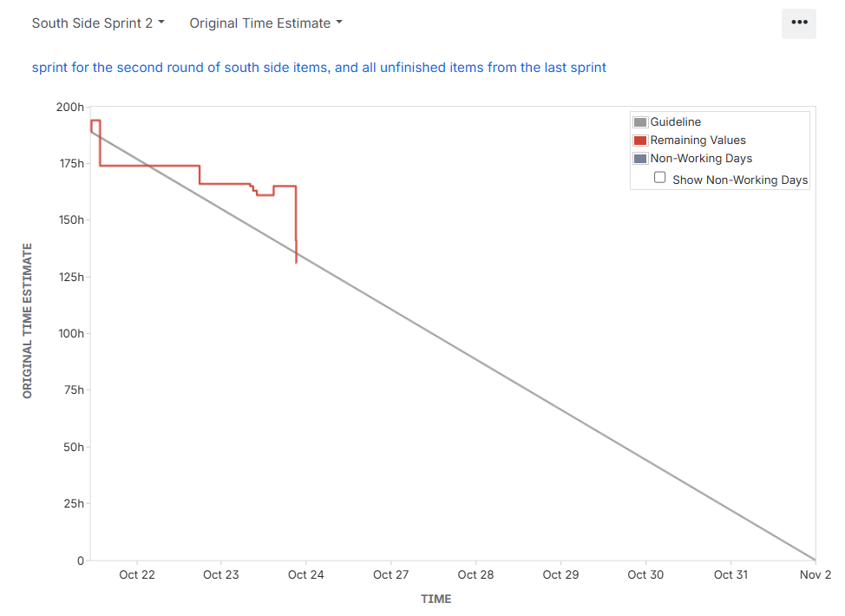Open the Original Time Estimate dropdown
The image size is (845, 616).
pyautogui.click(x=265, y=23)
